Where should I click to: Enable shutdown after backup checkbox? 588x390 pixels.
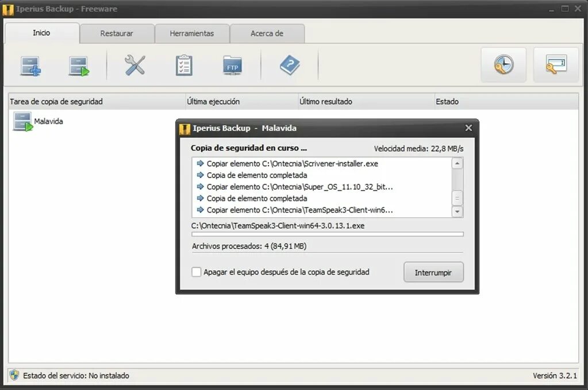[x=196, y=272]
